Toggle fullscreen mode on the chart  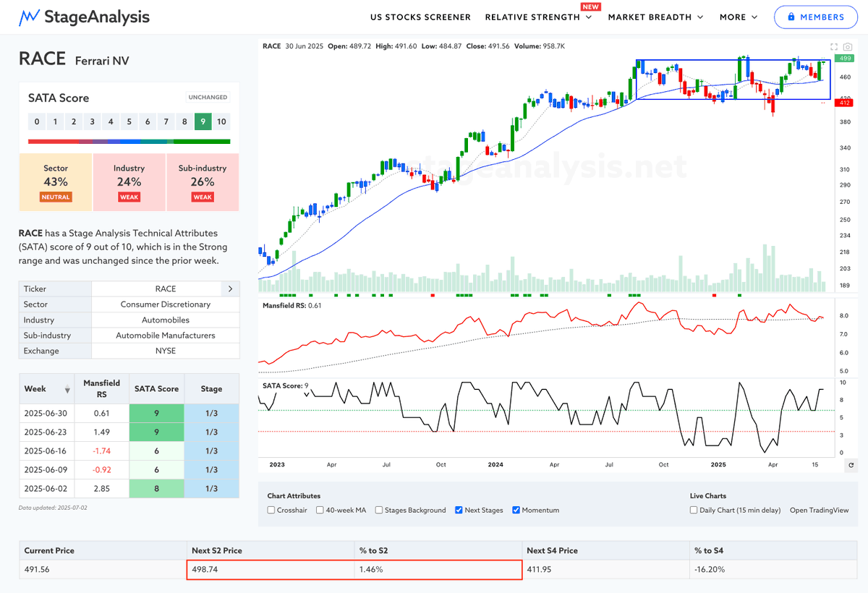pyautogui.click(x=834, y=46)
